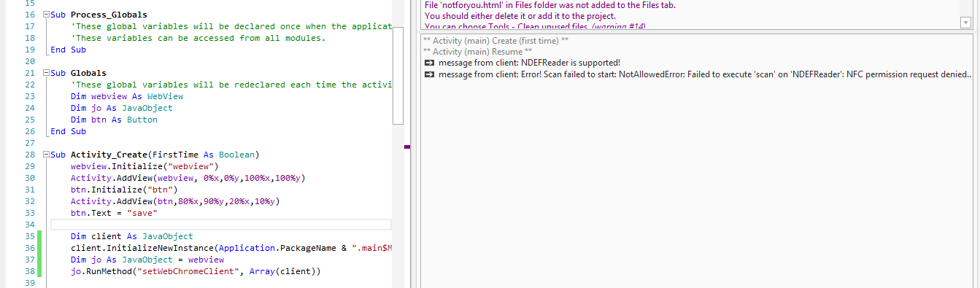
Task: Click line number 36 in the gutter
Action: [30, 248]
